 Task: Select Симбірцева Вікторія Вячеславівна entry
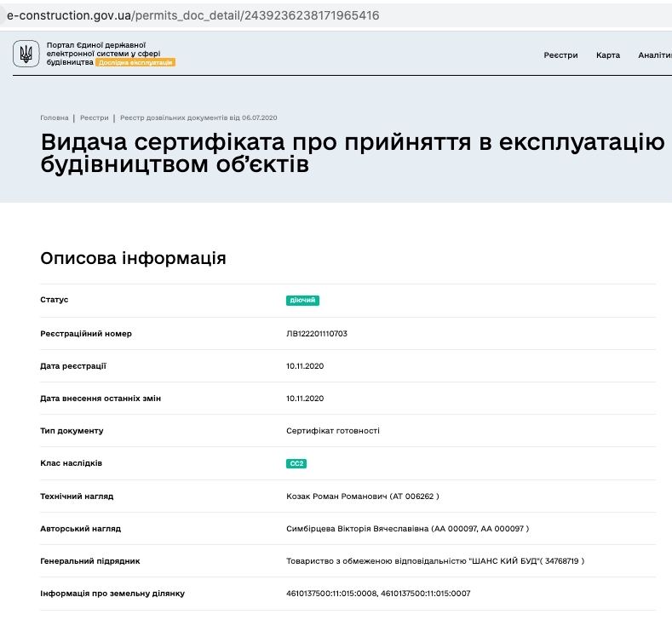point(408,529)
